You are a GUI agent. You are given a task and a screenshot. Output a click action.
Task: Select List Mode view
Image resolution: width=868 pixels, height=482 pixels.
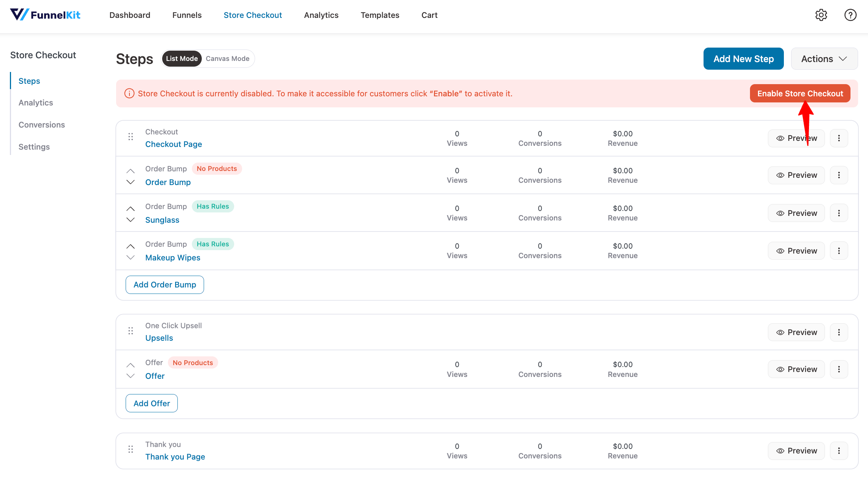pos(182,59)
